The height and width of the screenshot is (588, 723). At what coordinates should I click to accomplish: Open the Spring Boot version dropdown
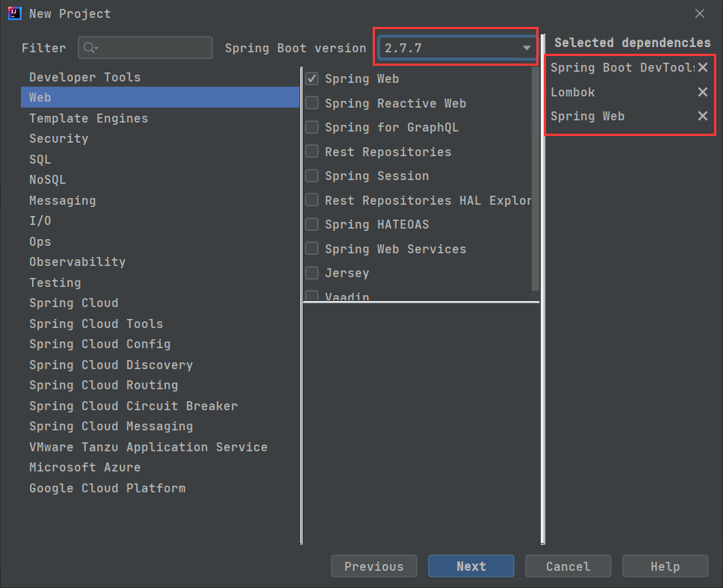click(x=457, y=48)
